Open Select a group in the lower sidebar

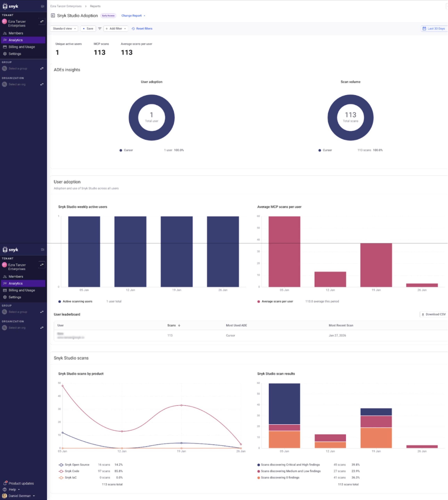[x=18, y=312]
